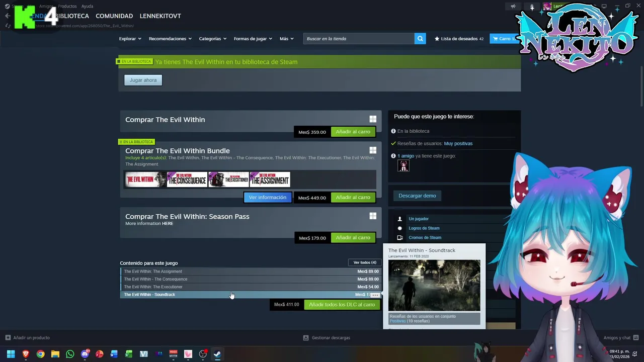Image resolution: width=644 pixels, height=362 pixels.
Task: Expand the Formas de jugar dropdown
Action: point(253,39)
